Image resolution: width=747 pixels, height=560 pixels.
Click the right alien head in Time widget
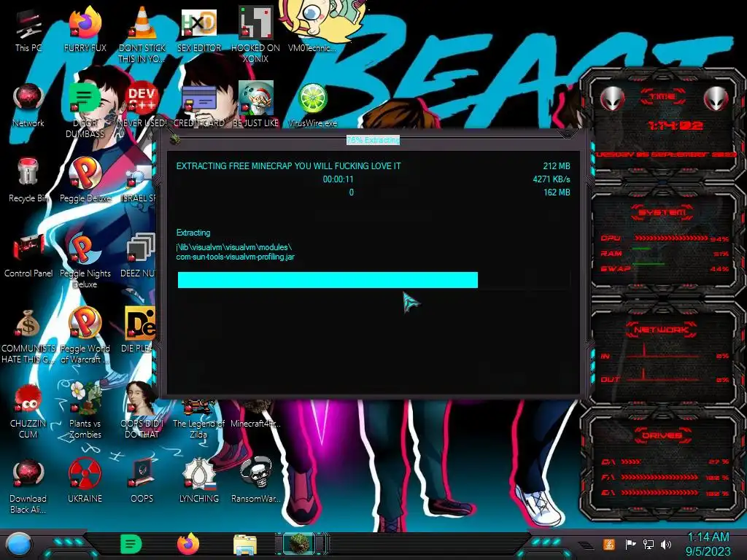point(716,98)
